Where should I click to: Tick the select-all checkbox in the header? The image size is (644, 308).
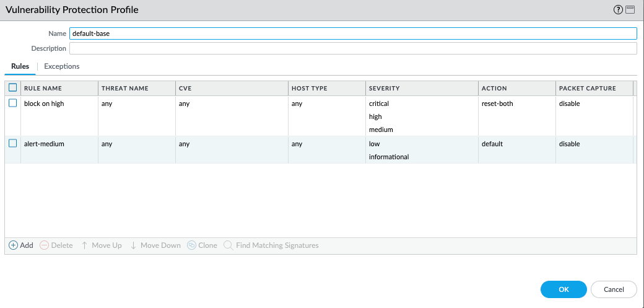point(12,88)
